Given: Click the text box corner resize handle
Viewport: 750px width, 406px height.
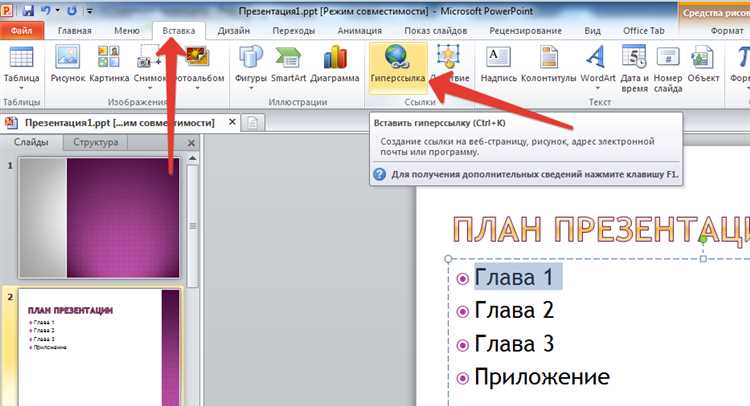Looking at the screenshot, I should pos(448,259).
